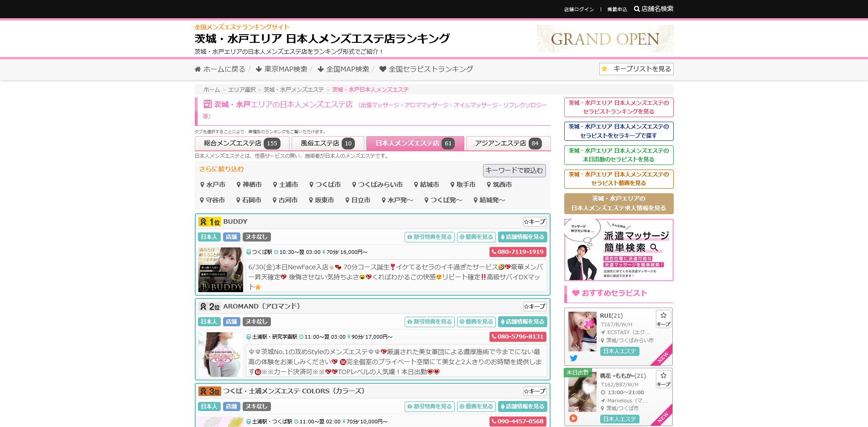This screenshot has width=868, height=427.
Task: Open AROMAND shop thumbnail image
Action: click(x=221, y=355)
